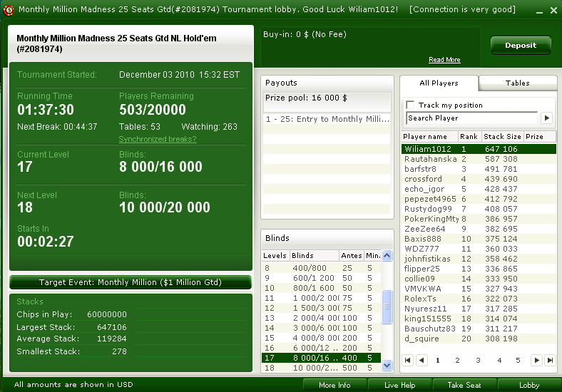This screenshot has height=392, width=562.
Task: Select the All Players tab
Action: point(439,83)
